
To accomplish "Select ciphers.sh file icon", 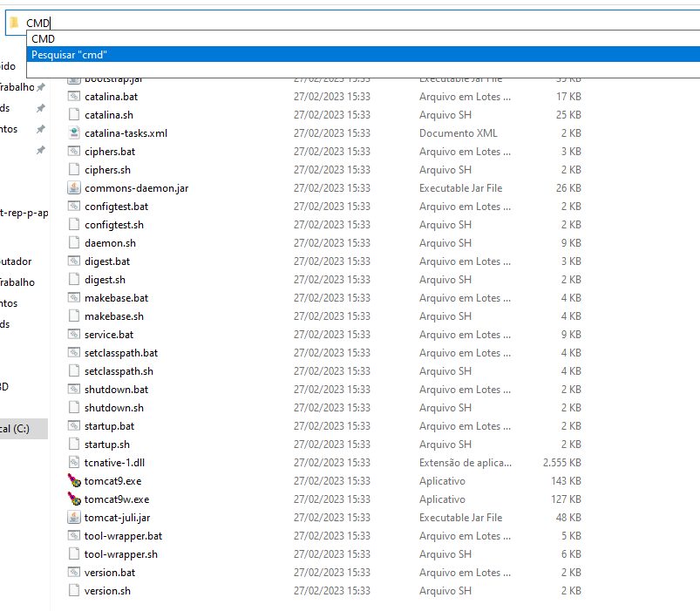I will (x=73, y=170).
